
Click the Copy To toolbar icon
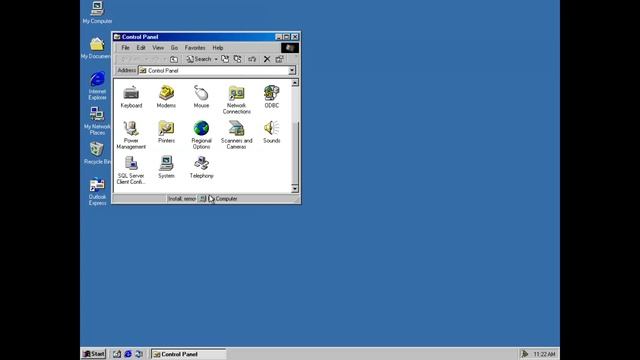pos(238,59)
